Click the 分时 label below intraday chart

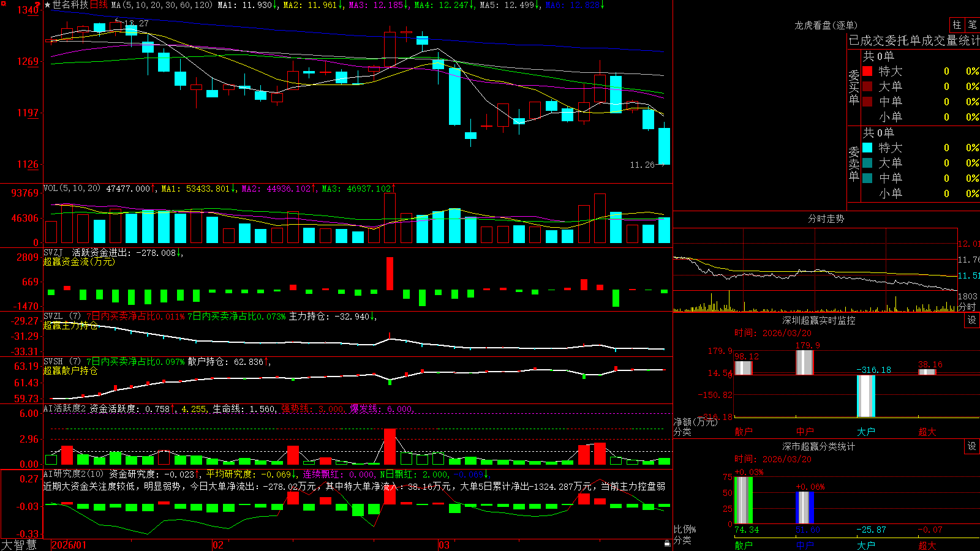967,307
